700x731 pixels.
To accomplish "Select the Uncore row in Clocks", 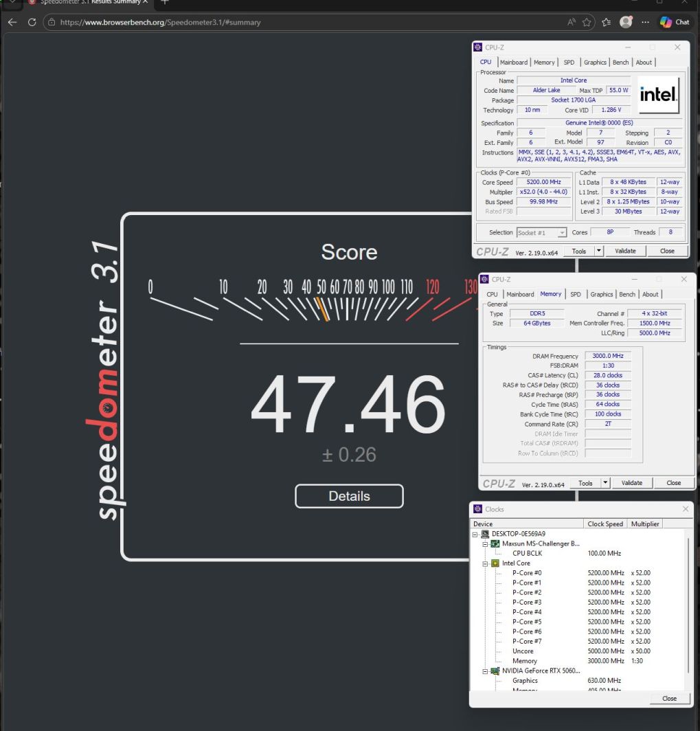I will (x=578, y=651).
